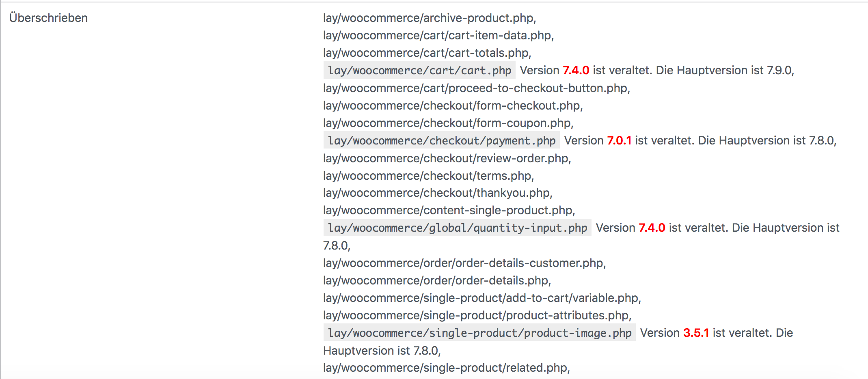Click the highlighted quantity-input.php code path
The height and width of the screenshot is (379, 868).
pyautogui.click(x=457, y=228)
